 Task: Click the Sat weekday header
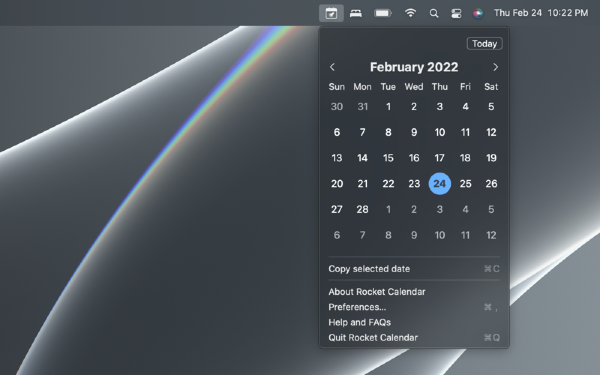click(x=491, y=87)
